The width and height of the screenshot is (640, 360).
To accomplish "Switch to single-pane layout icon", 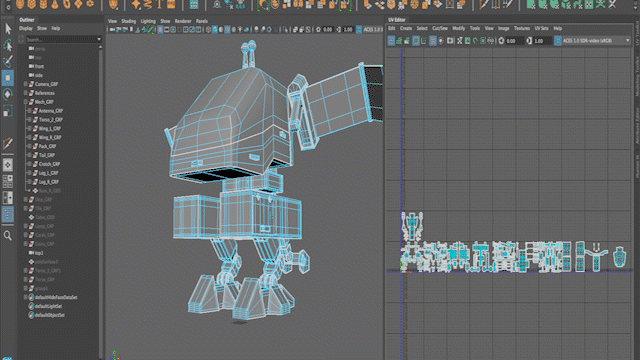I will tap(8, 165).
